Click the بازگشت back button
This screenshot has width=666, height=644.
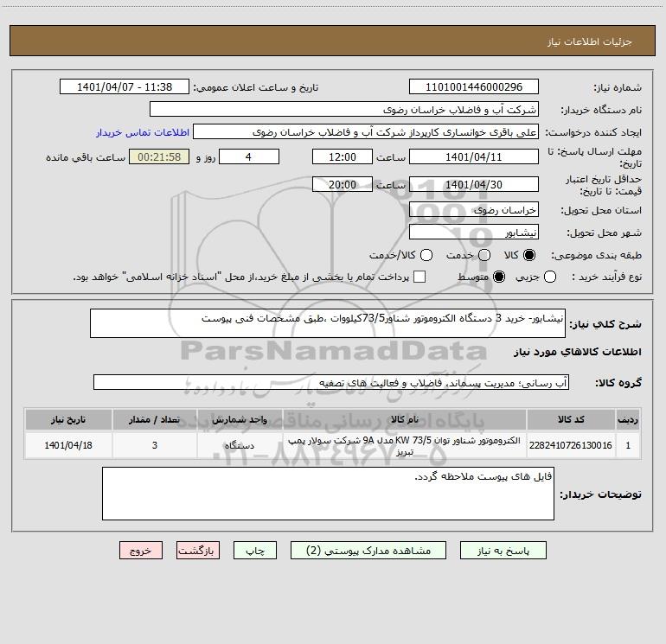click(198, 551)
